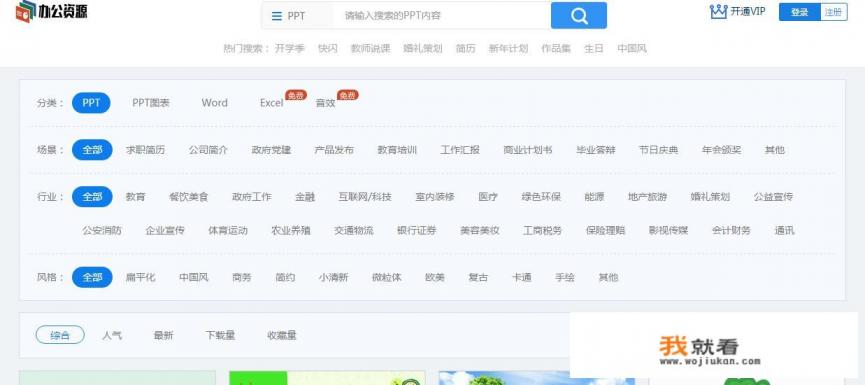865x385 pixels.
Task: Sort results by 人气
Action: coord(112,335)
